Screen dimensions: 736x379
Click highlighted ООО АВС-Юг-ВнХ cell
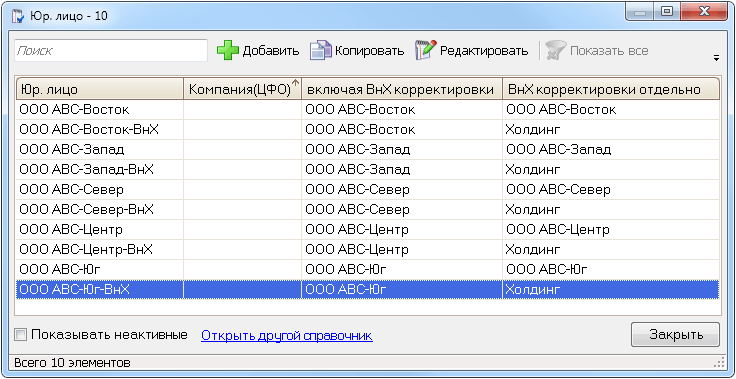coord(100,289)
